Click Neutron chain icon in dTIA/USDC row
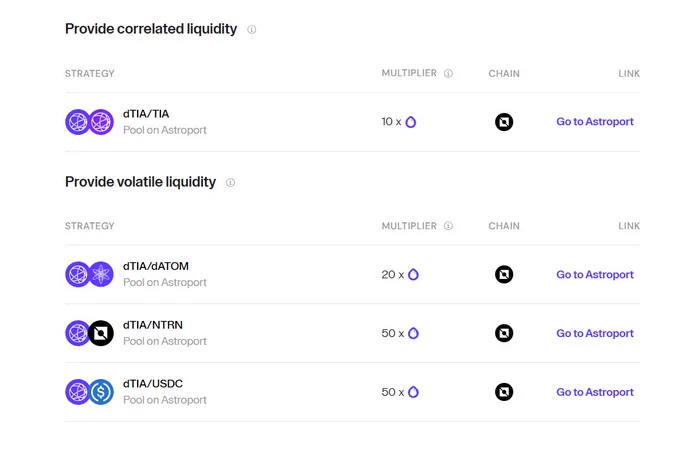 tap(504, 392)
